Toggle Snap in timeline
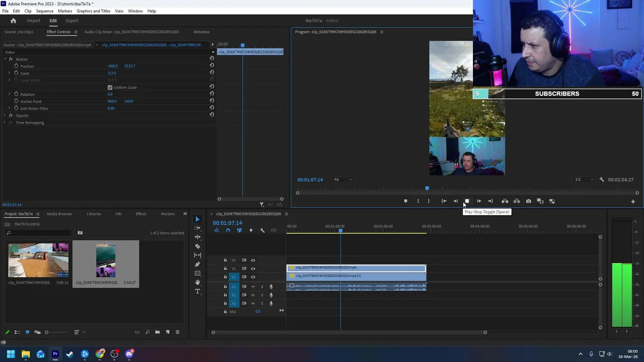 (228, 230)
